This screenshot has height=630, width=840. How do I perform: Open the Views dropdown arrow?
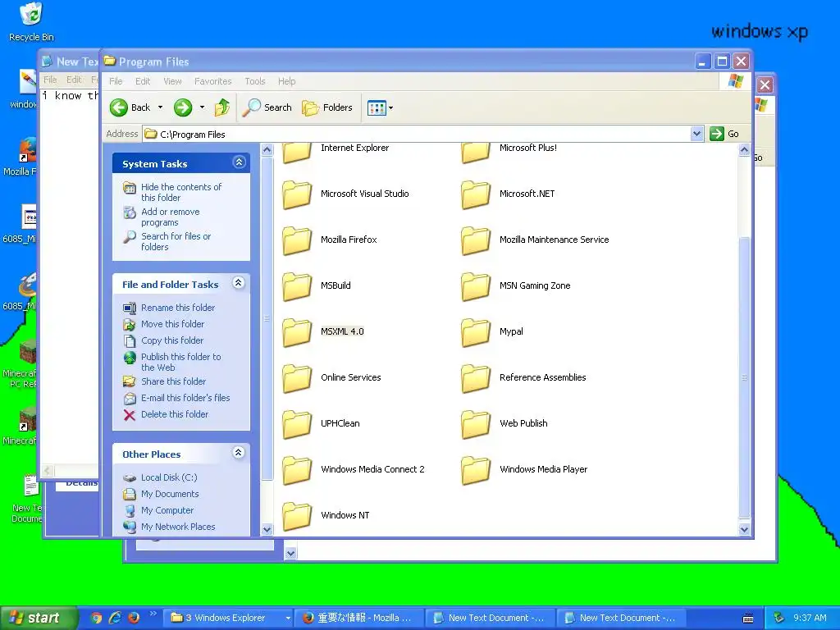coord(391,107)
